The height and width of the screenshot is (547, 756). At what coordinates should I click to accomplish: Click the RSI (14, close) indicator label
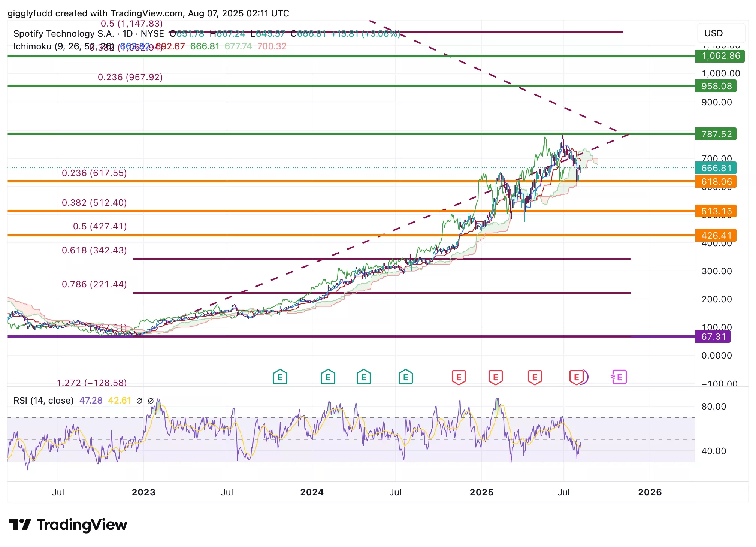pos(43,401)
